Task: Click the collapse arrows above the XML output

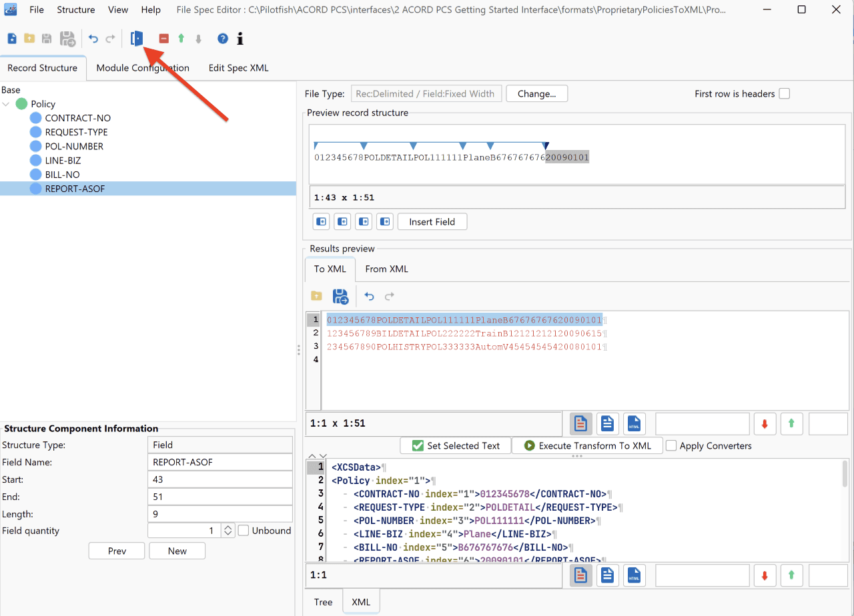Action: point(317,456)
